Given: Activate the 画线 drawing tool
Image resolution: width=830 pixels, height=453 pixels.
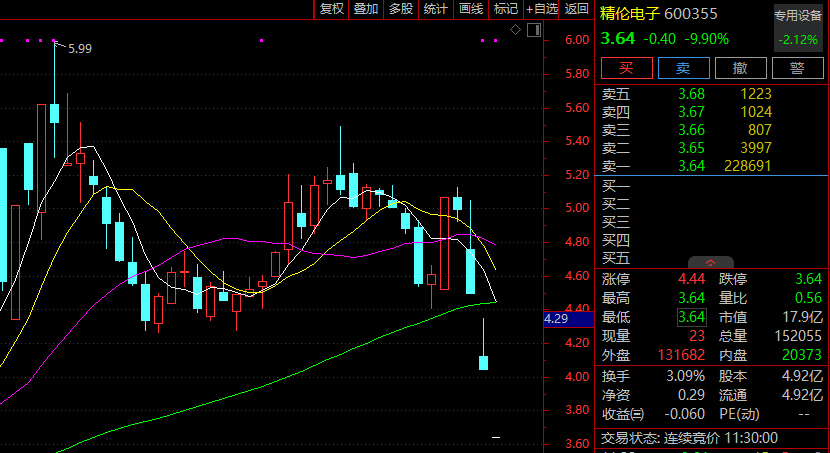Looking at the screenshot, I should [471, 9].
